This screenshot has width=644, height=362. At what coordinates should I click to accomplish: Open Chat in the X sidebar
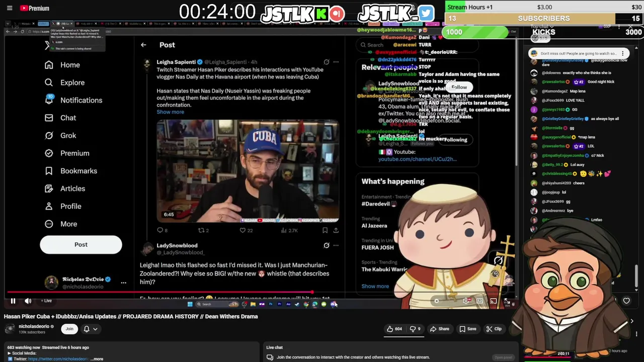61,118
